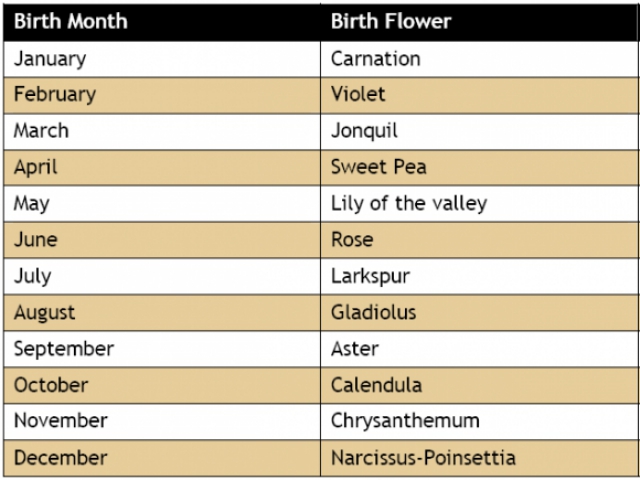The height and width of the screenshot is (480, 640).
Task: Select the Larkspur cell
Action: (479, 276)
